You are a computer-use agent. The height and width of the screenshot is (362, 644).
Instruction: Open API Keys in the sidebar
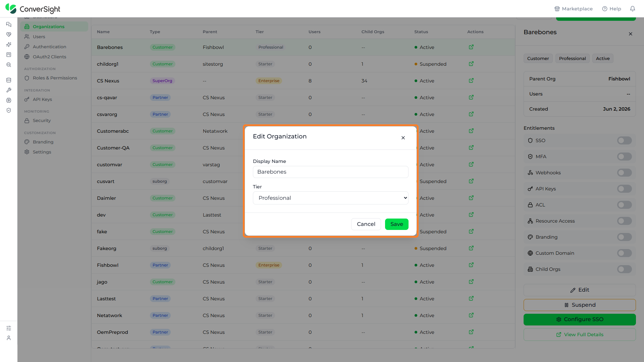point(54,99)
